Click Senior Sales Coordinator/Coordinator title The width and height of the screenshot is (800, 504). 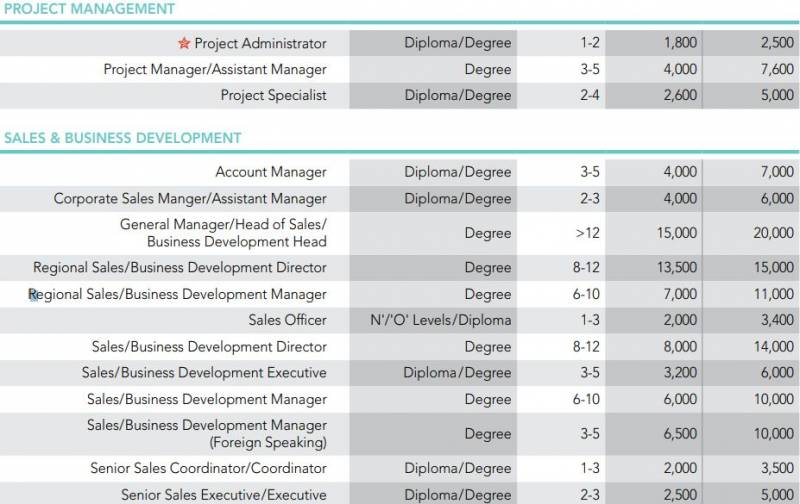click(x=208, y=468)
